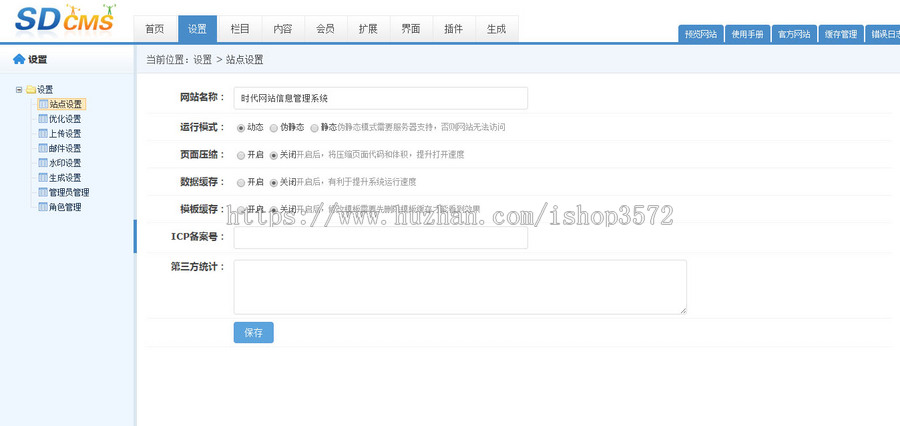Set 模板缓存 to 关闭

pyautogui.click(x=274, y=210)
